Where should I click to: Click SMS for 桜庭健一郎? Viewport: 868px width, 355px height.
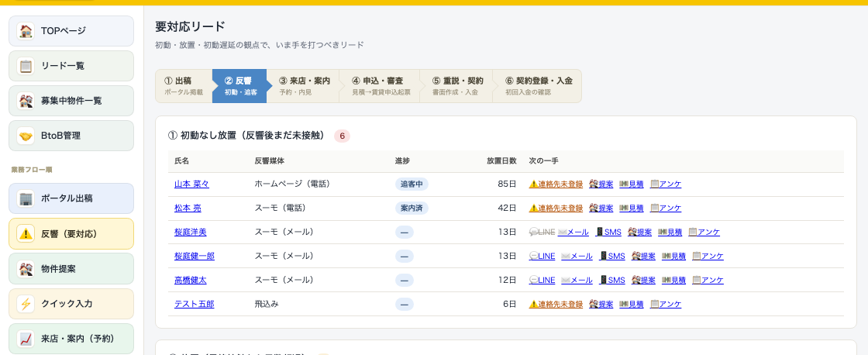611,256
